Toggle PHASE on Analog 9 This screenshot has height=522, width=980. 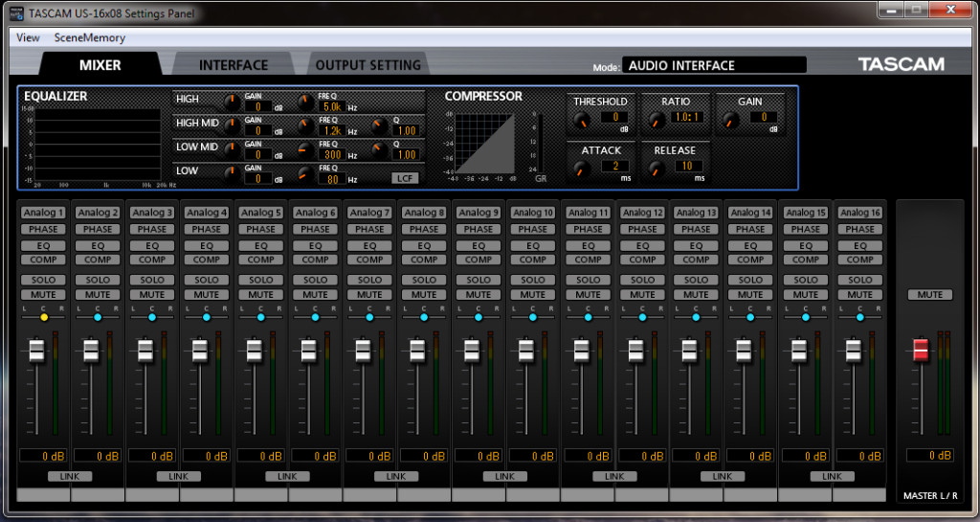(479, 230)
